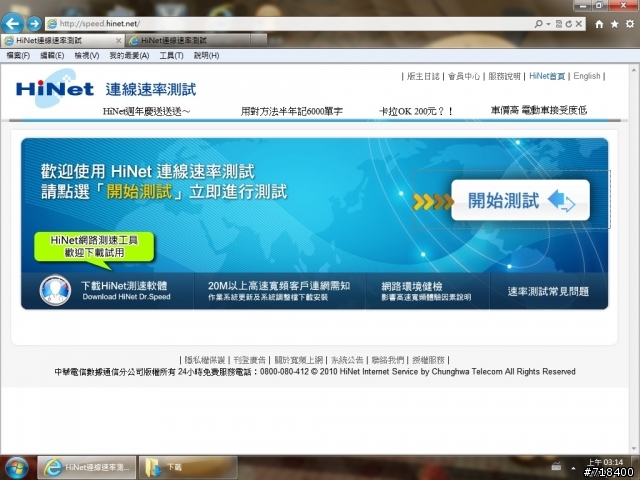Show hidden tray icons arrow

tap(573, 468)
